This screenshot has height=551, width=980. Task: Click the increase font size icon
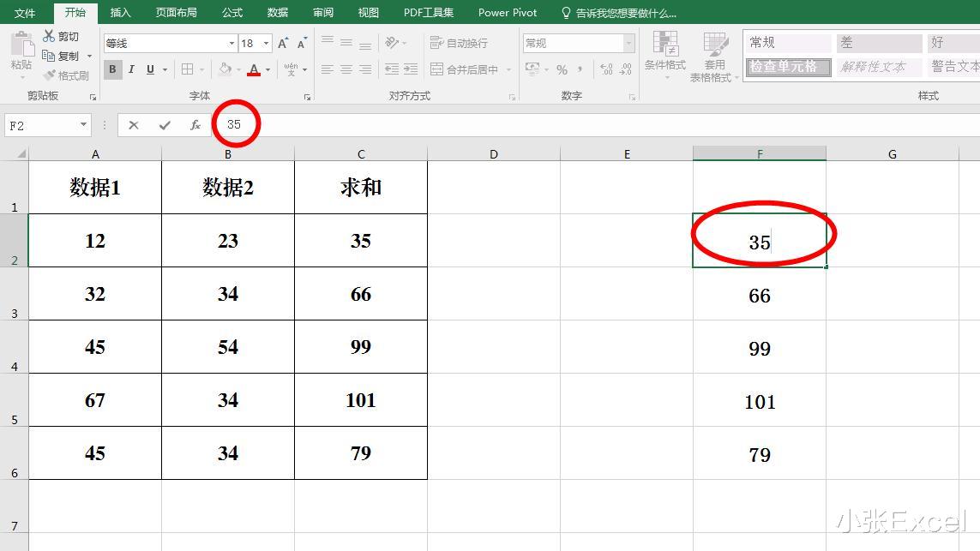click(x=281, y=40)
